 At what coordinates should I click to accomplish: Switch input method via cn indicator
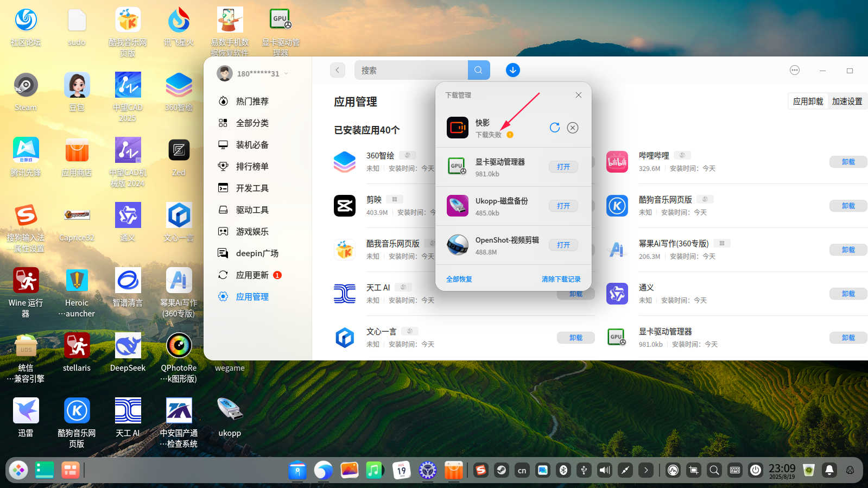point(522,470)
